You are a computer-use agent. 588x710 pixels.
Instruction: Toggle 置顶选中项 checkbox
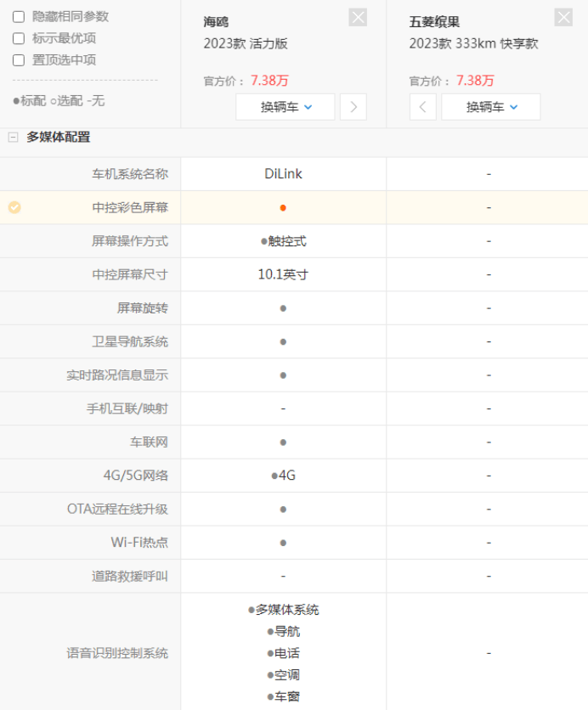coord(19,60)
